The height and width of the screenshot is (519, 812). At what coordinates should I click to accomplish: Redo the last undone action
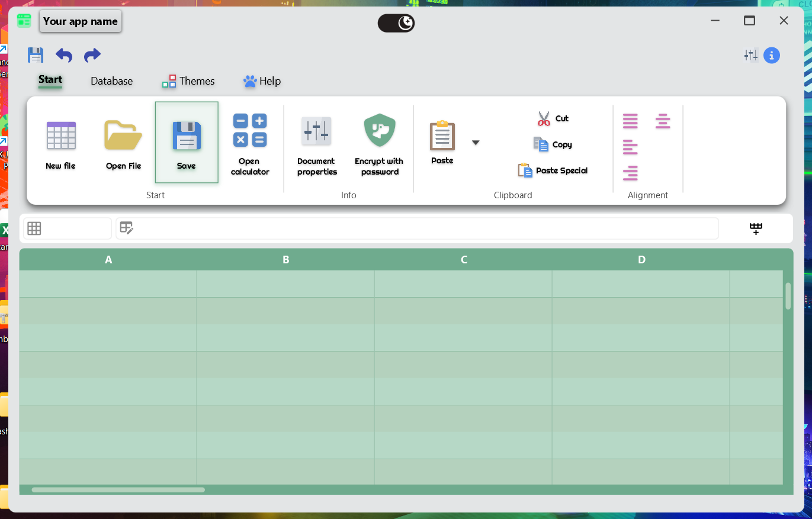92,55
